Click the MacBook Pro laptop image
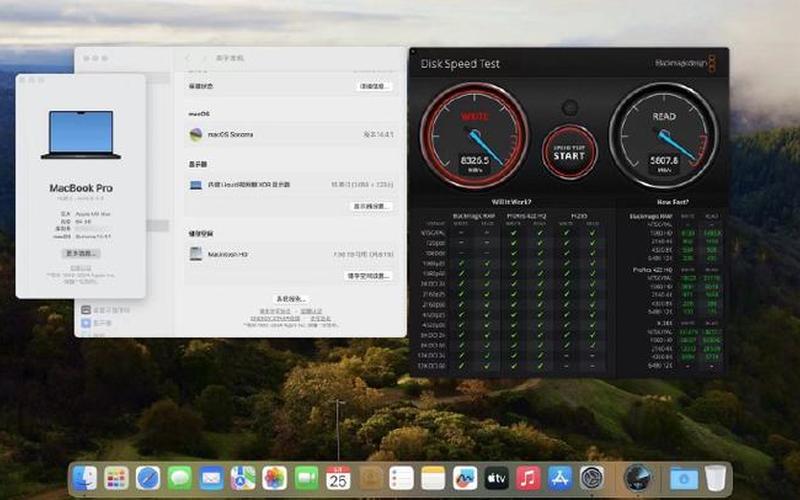The width and height of the screenshot is (800, 500). tap(81, 135)
